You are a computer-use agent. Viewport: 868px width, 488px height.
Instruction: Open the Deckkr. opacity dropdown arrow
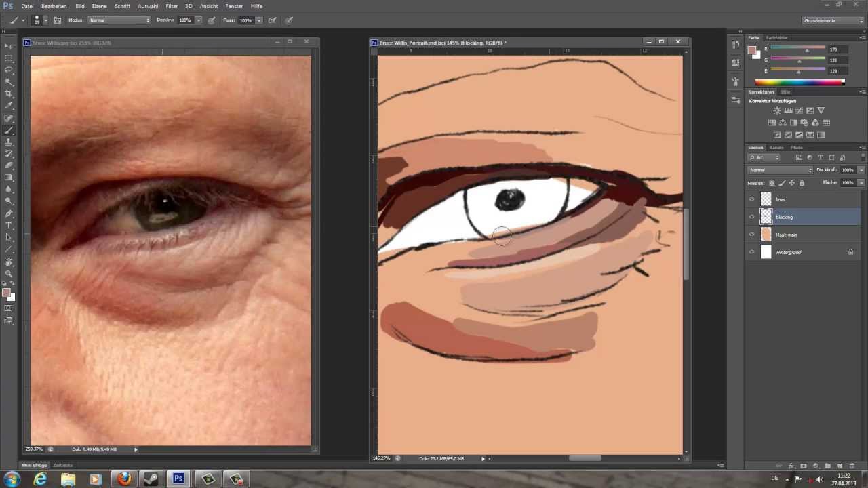[199, 20]
